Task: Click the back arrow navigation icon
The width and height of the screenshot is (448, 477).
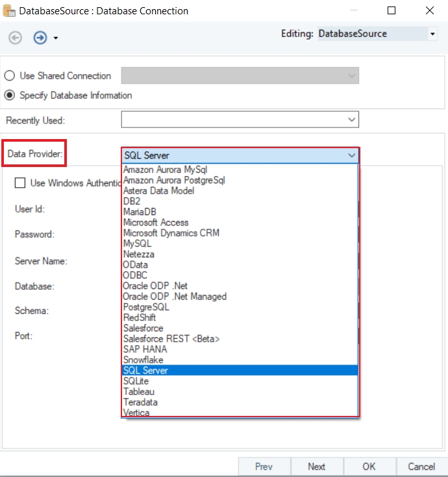Action: (x=14, y=38)
